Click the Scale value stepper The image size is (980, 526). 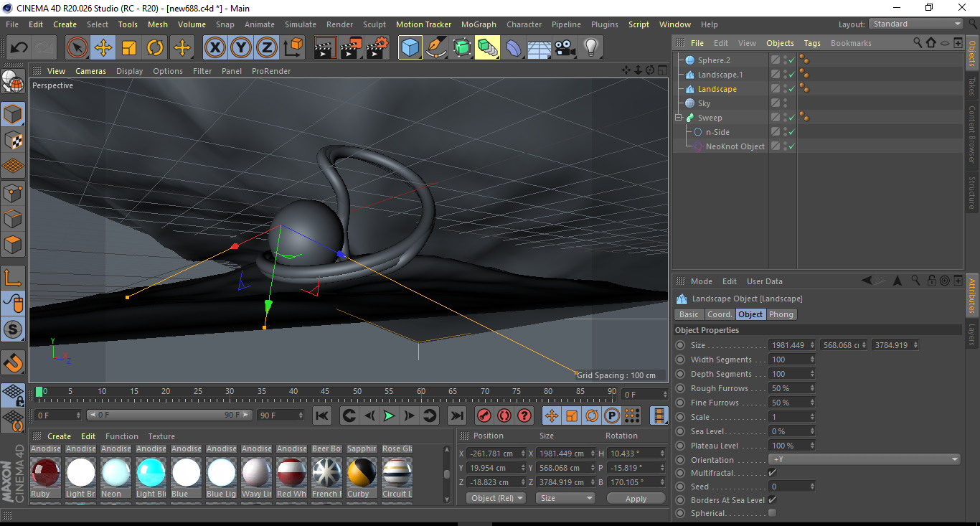click(812, 417)
